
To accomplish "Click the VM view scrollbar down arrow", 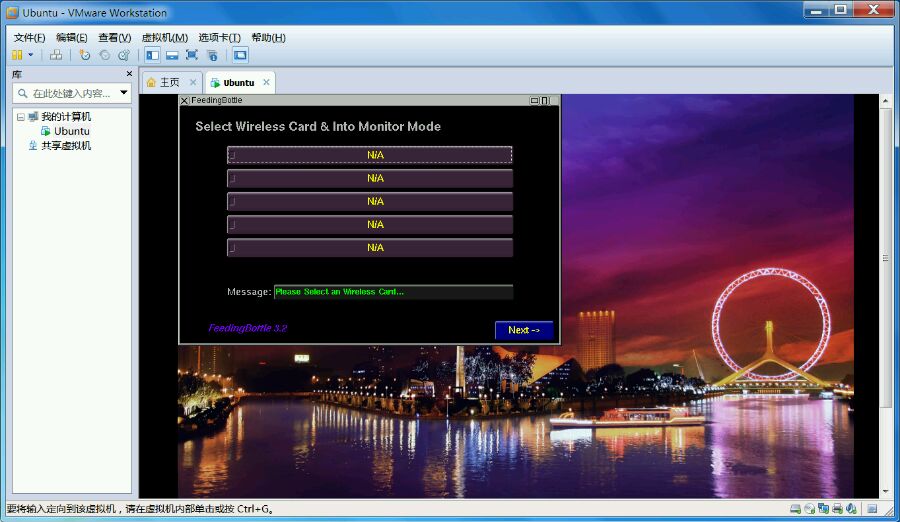I will pos(886,492).
